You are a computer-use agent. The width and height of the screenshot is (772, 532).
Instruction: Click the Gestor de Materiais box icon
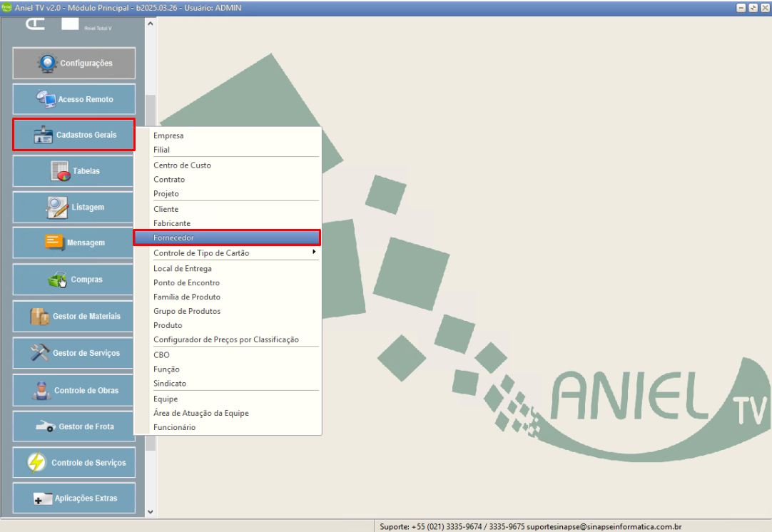pyautogui.click(x=40, y=316)
